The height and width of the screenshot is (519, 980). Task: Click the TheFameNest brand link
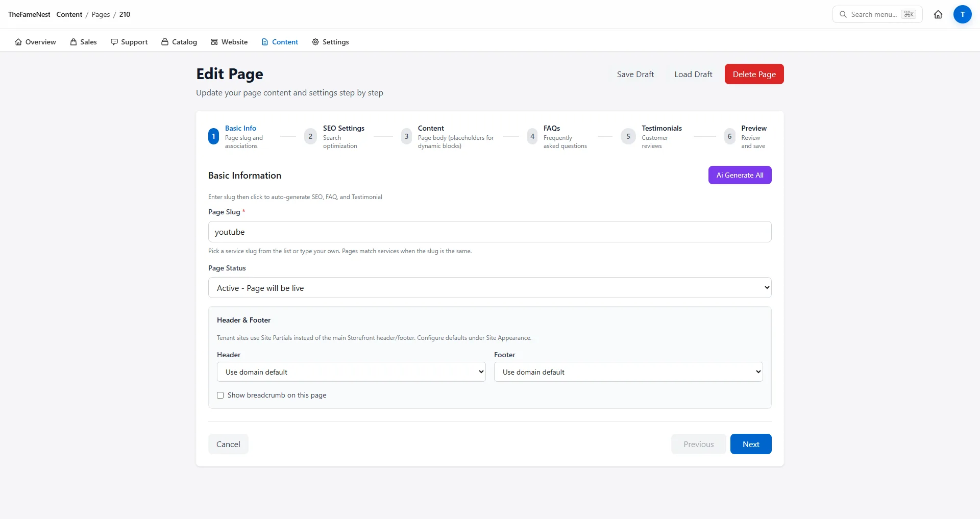(x=29, y=14)
